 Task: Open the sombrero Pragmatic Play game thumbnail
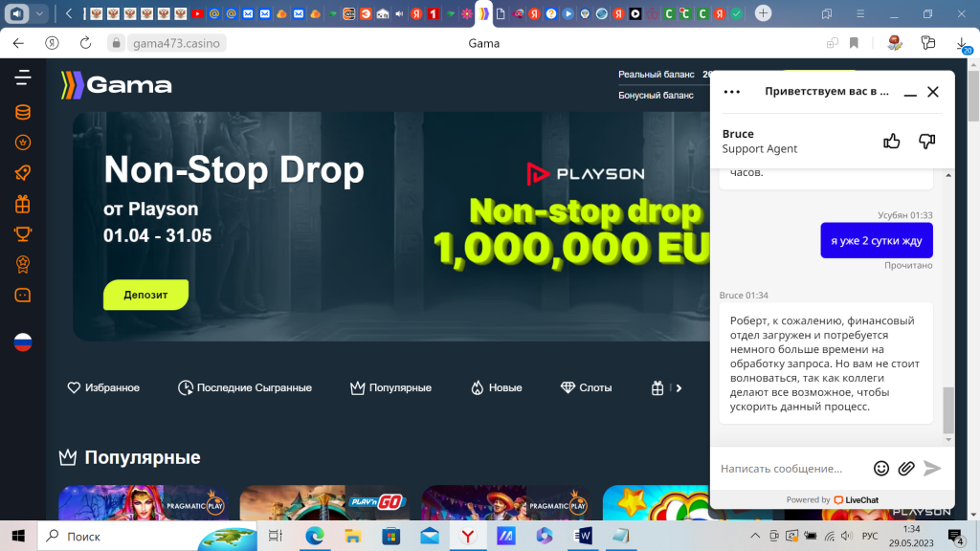coord(506,502)
